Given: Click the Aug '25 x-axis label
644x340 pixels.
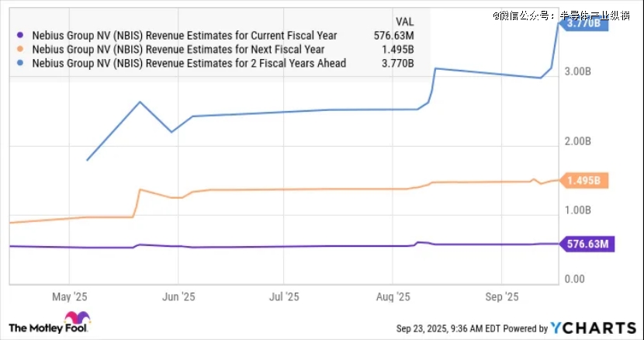Looking at the screenshot, I should coord(393,297).
